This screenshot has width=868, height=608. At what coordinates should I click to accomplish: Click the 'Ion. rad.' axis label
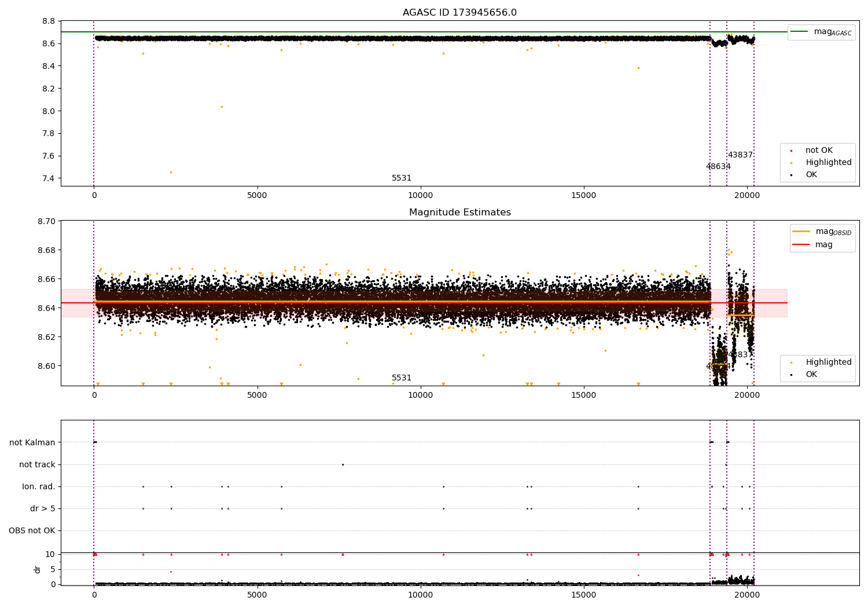pyautogui.click(x=39, y=486)
